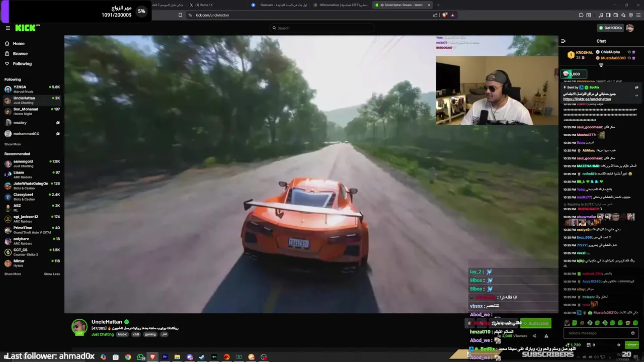This screenshot has width=644, height=362.
Task: Expand the pinned BotRix message
Action: tap(636, 95)
